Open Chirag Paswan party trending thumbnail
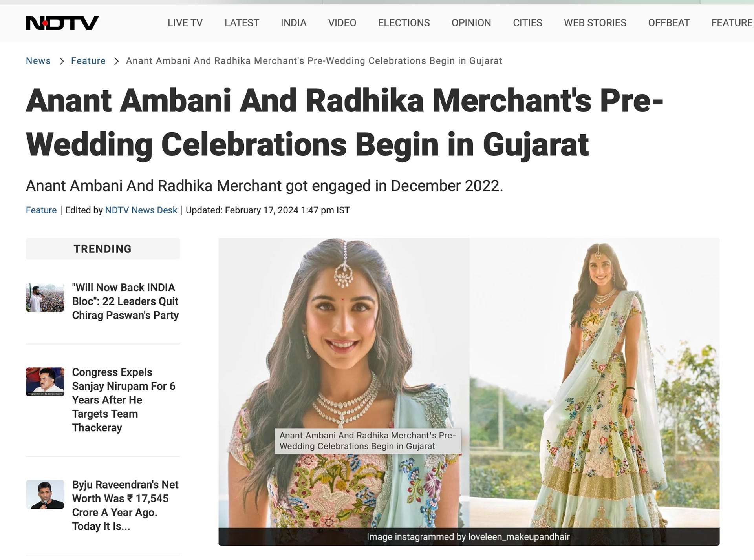Viewport: 754px width, 560px height. tap(45, 297)
